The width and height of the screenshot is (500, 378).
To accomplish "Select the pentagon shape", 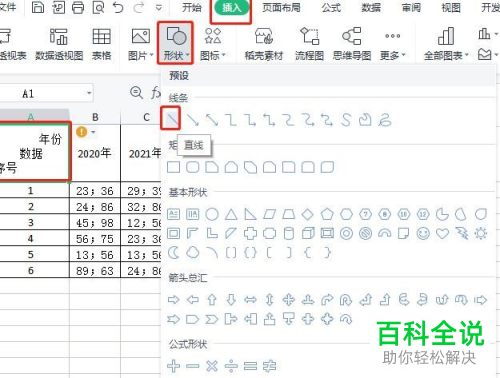I will point(327,214).
